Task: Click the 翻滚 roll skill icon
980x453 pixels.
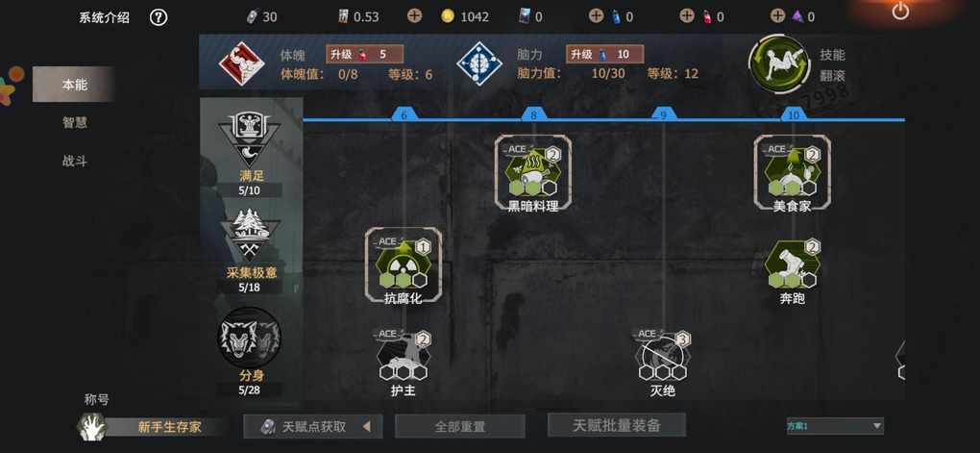Action: [x=779, y=63]
